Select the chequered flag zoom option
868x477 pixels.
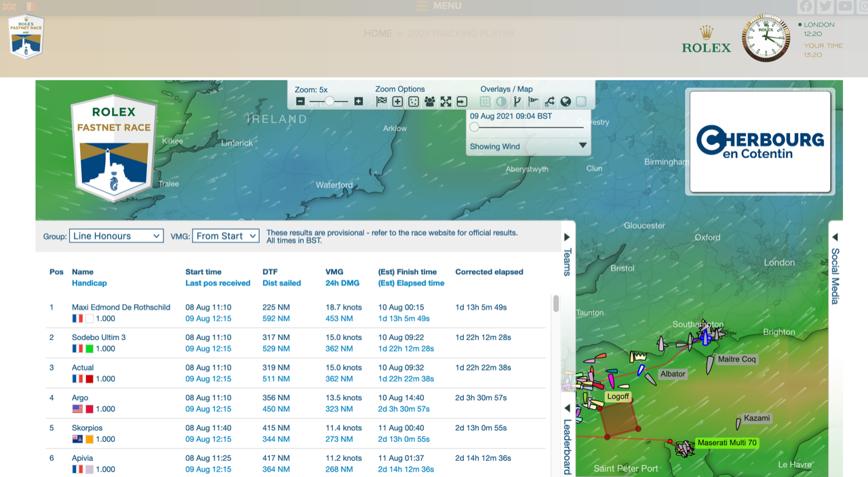click(x=382, y=102)
